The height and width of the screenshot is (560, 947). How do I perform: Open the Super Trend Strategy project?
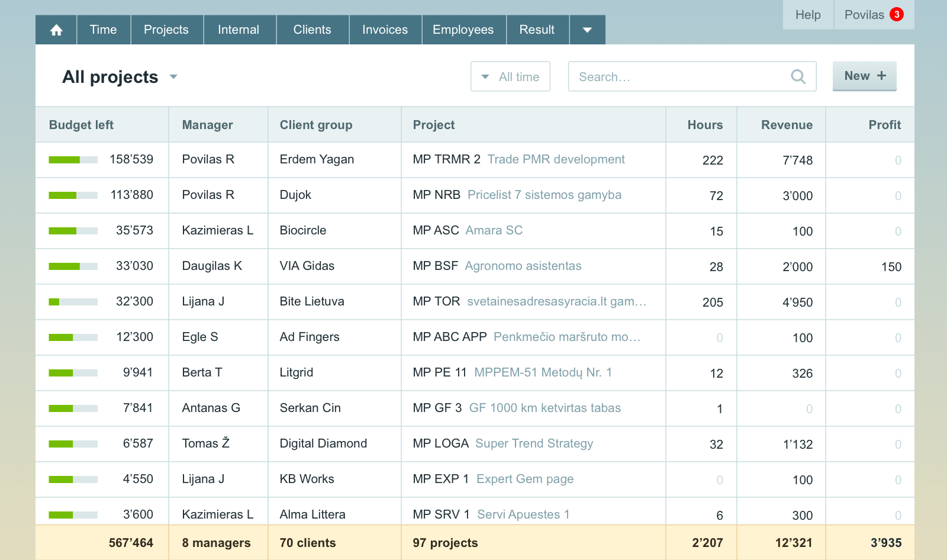534,443
